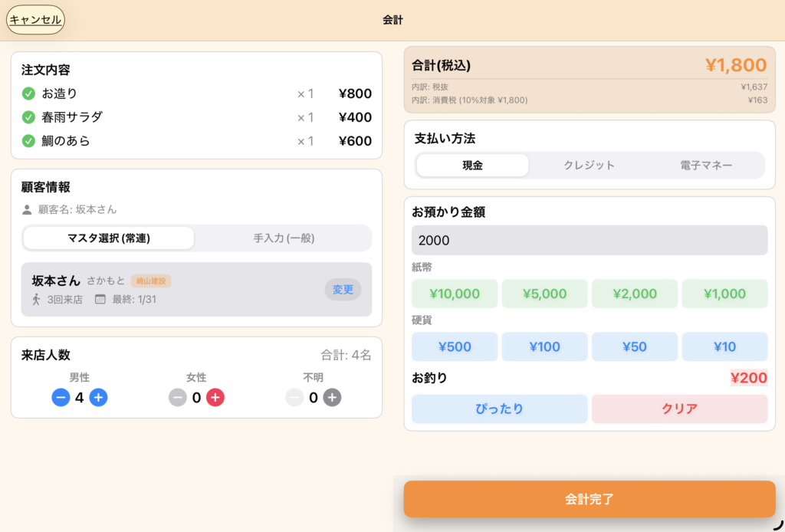
Task: Clear received amount with クリア
Action: [x=679, y=409]
